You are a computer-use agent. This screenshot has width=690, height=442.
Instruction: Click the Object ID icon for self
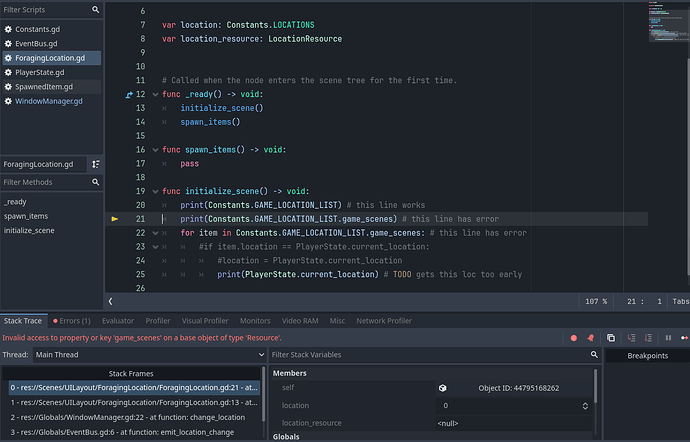(x=441, y=388)
